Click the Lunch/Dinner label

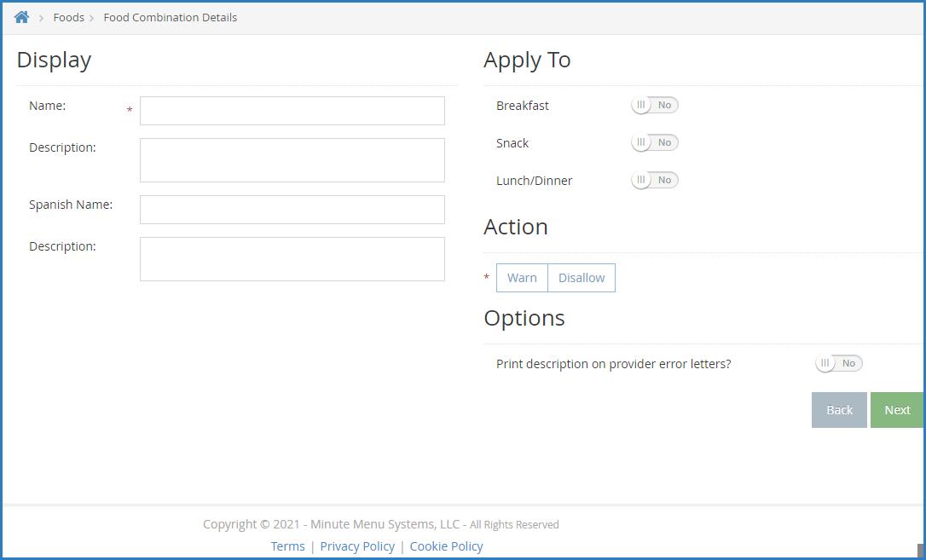(535, 181)
